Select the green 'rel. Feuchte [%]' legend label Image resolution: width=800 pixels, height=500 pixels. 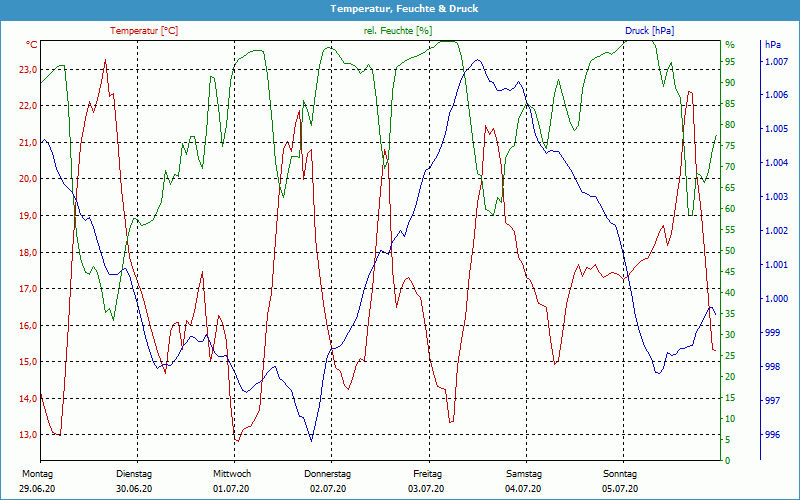point(398,31)
